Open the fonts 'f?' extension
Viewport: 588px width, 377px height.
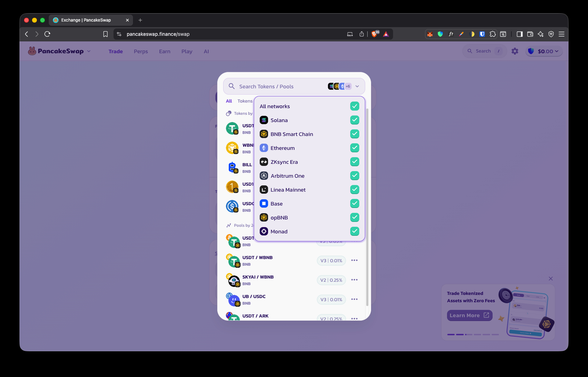[x=451, y=34]
